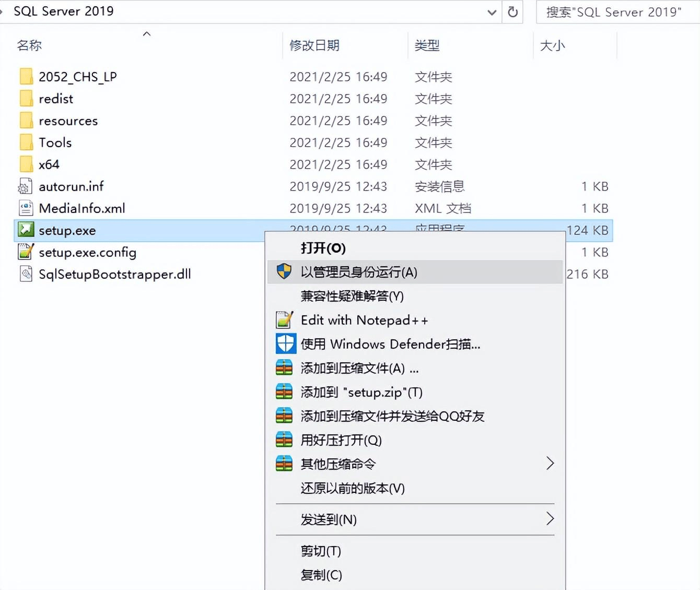Choose 复制(C) from context menu
This screenshot has height=590, width=700.
point(415,575)
